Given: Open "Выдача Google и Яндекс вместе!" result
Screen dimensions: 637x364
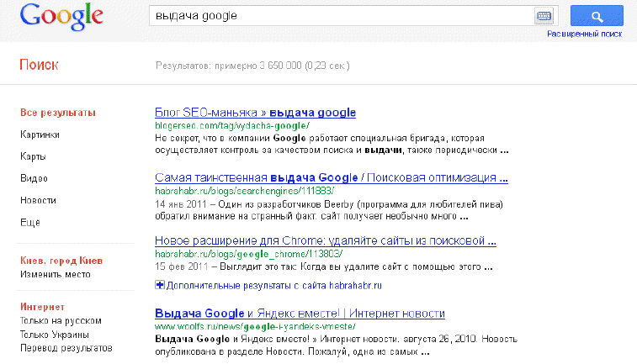Looking at the screenshot, I should [300, 314].
